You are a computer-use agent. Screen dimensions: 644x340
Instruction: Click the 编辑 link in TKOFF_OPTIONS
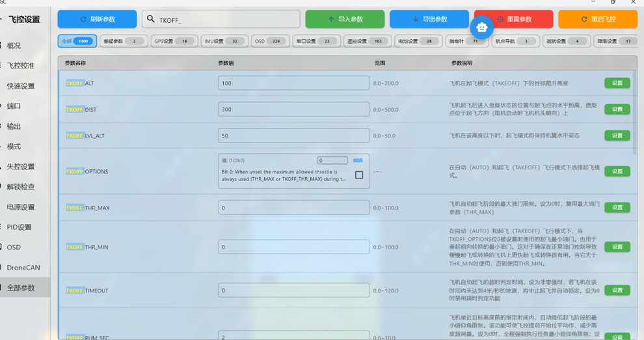pos(357,160)
